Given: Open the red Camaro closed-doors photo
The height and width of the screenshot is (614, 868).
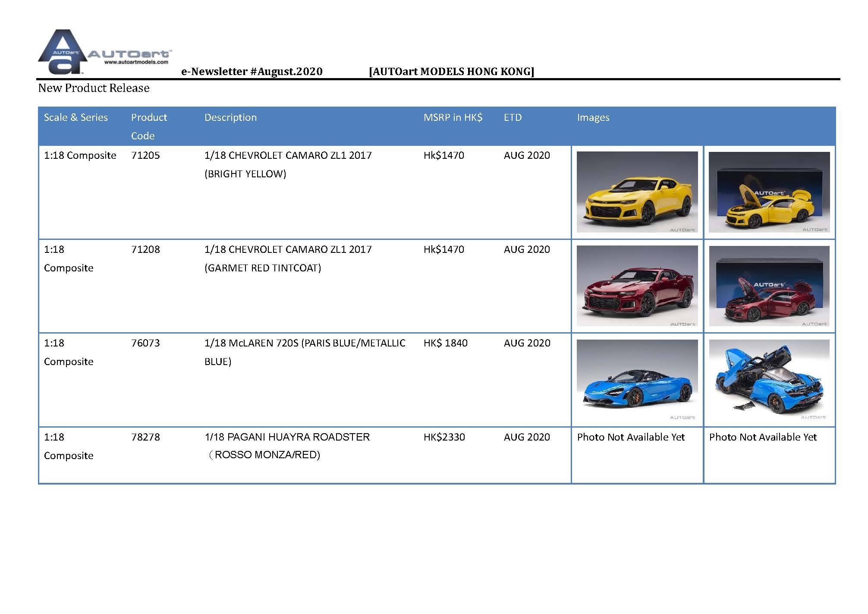Looking at the screenshot, I should [637, 286].
